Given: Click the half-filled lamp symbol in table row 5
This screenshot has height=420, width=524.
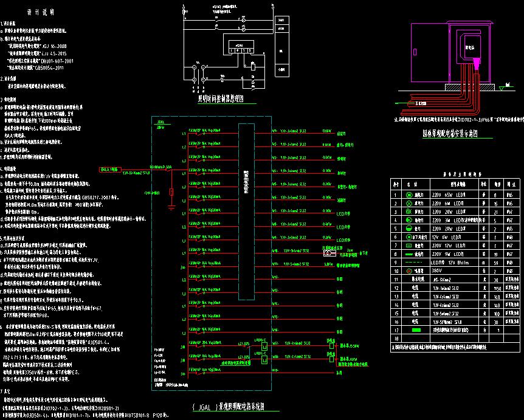Looking at the screenshot, I should pyautogui.click(x=409, y=229).
